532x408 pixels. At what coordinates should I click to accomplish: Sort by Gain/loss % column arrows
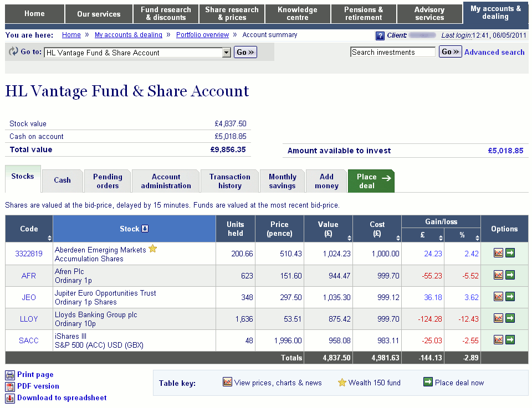click(x=477, y=238)
